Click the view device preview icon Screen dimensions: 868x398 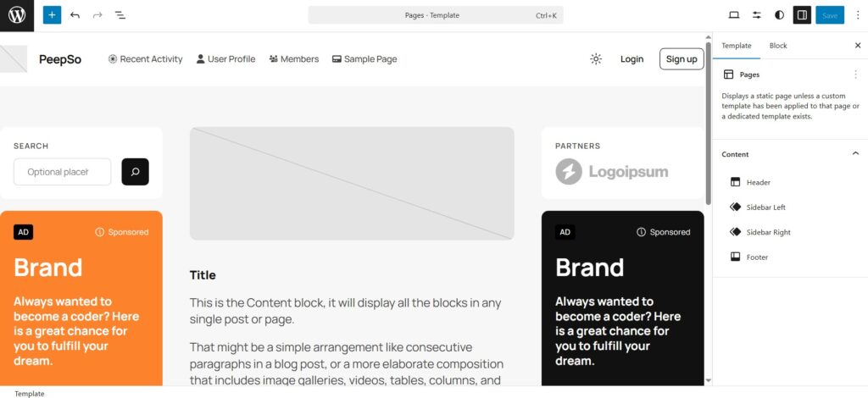734,15
